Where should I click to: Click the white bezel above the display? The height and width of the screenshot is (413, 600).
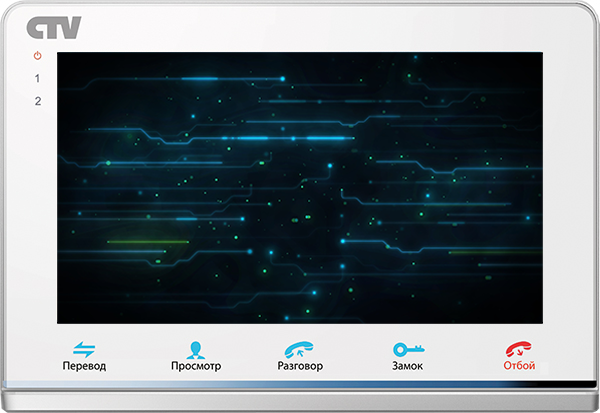(x=300, y=28)
